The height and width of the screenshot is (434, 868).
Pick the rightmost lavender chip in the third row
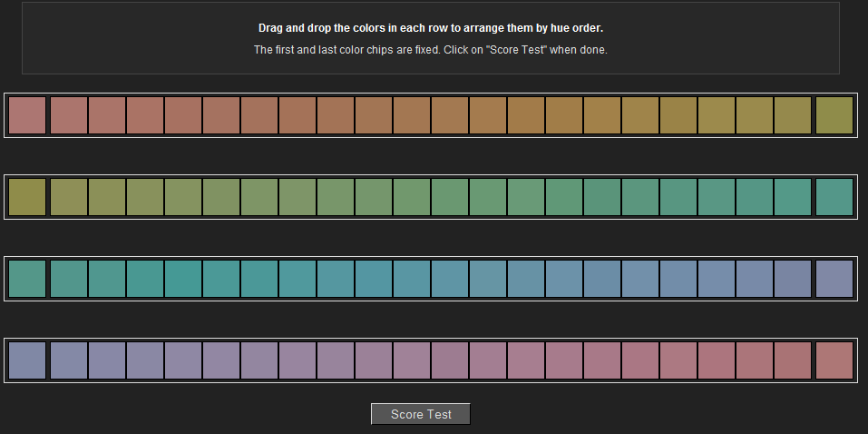click(x=834, y=279)
